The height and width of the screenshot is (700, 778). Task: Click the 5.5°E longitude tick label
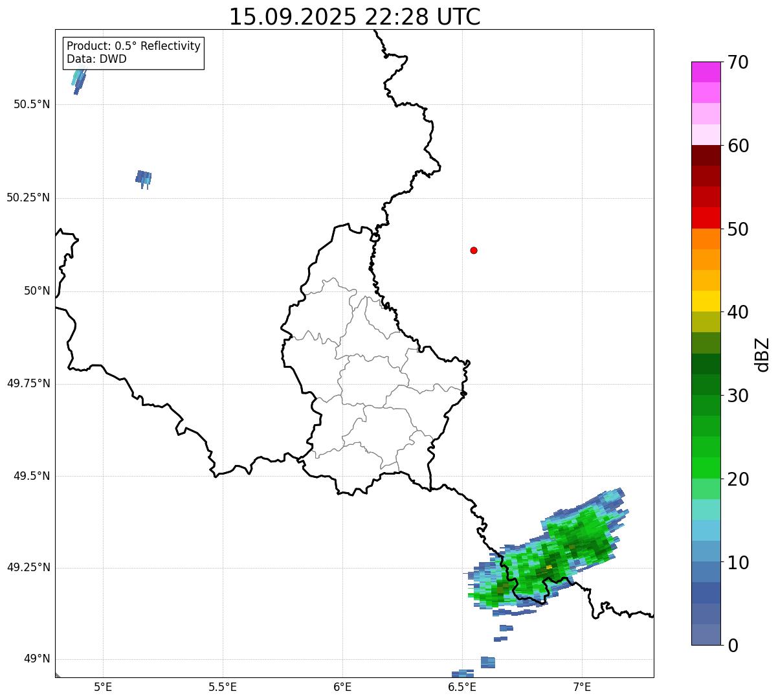223,687
